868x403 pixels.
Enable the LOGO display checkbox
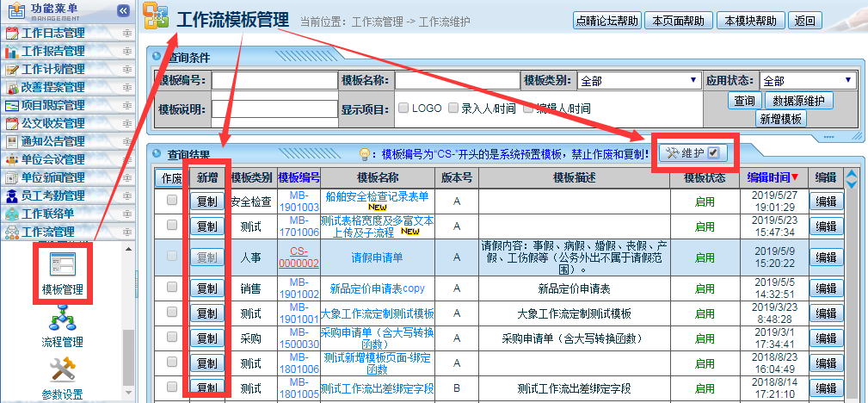coord(403,108)
